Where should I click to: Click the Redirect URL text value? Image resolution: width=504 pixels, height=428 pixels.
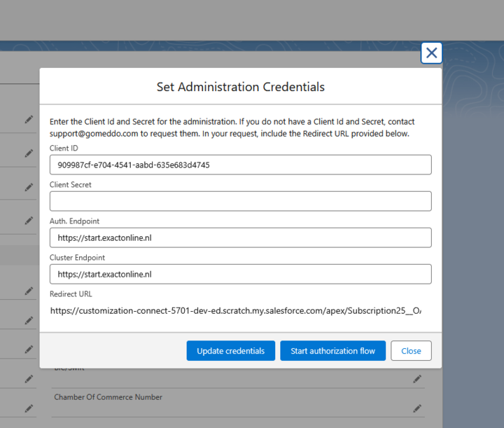point(236,310)
